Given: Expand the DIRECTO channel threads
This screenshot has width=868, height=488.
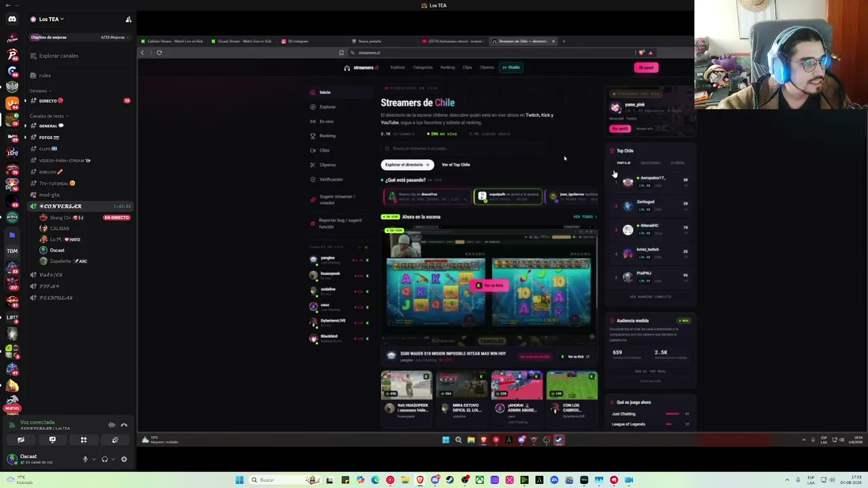Looking at the screenshot, I should coord(25,101).
